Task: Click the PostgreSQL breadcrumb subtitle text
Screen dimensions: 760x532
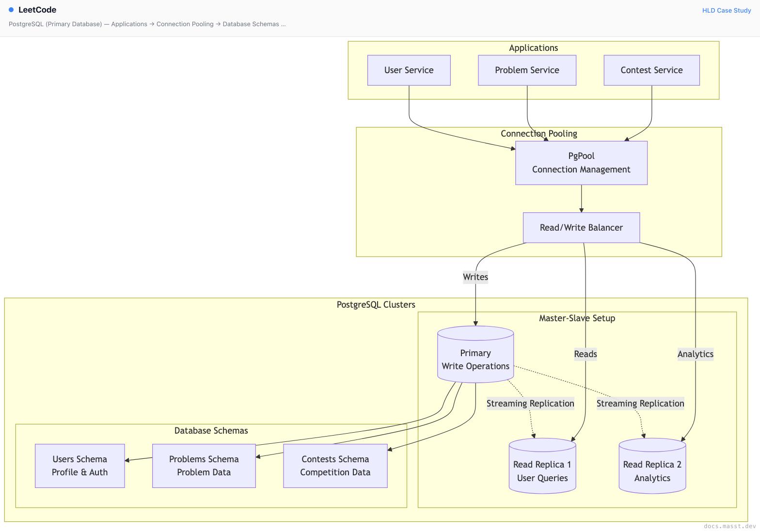Action: (147, 24)
